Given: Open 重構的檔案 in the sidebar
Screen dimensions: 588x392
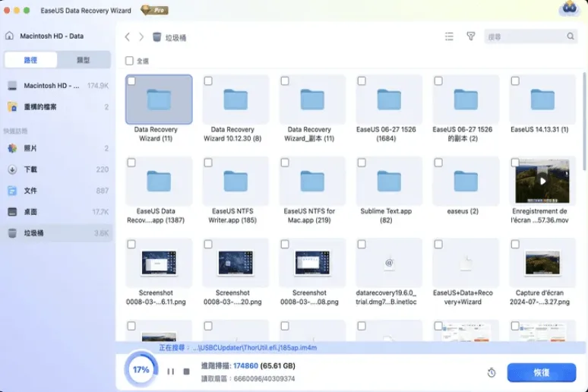Looking at the screenshot, I should tap(51, 107).
